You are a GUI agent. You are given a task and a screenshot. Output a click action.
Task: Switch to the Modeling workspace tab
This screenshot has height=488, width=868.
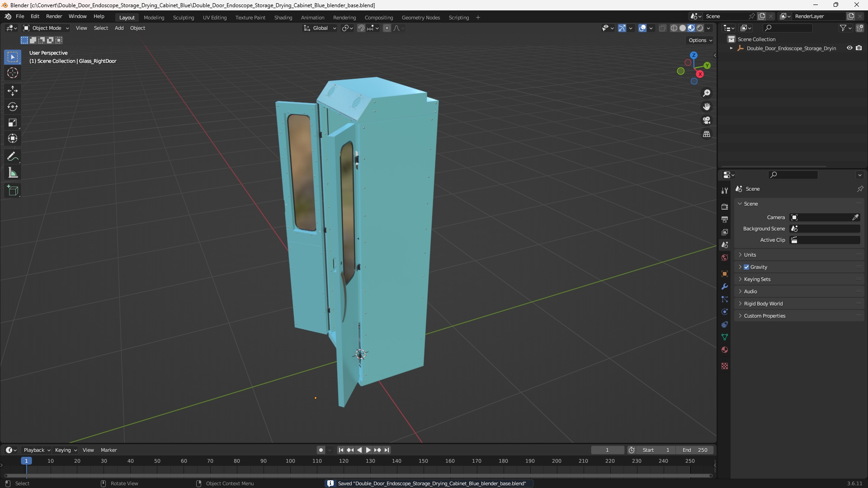[x=154, y=18]
